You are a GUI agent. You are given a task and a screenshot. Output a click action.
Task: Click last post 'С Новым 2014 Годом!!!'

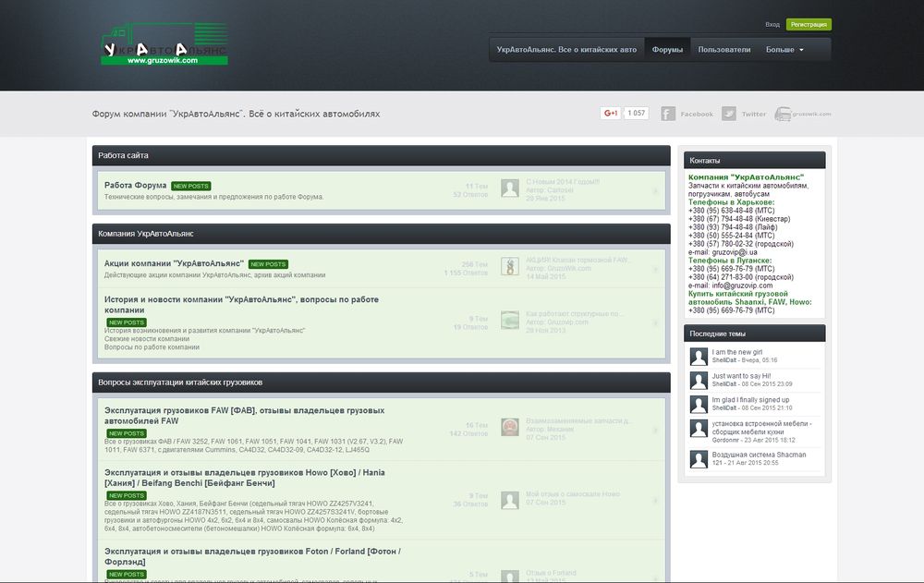click(562, 182)
